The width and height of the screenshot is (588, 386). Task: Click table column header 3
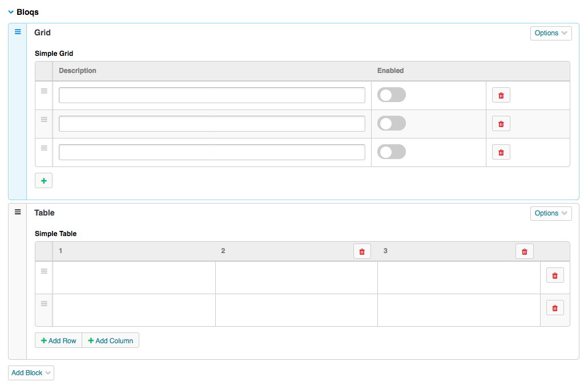click(385, 250)
